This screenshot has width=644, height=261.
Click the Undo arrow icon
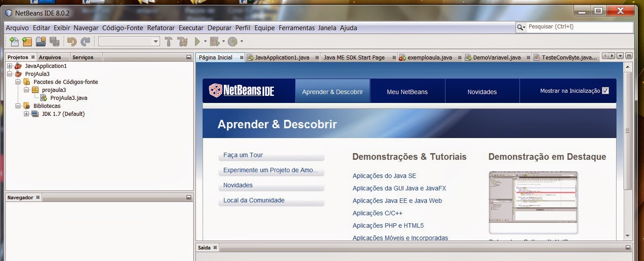click(x=71, y=42)
